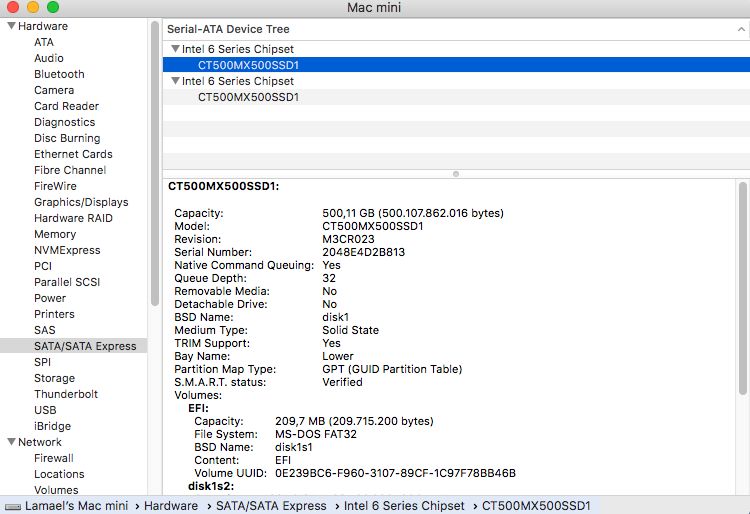Click the sidebar vertical scrollbar
Viewport: 750px width, 514px height.
point(154,164)
